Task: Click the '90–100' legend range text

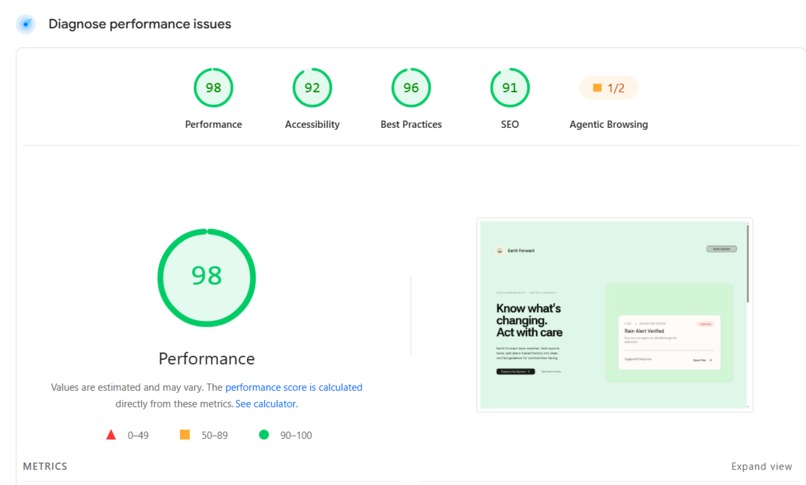Action: point(296,436)
